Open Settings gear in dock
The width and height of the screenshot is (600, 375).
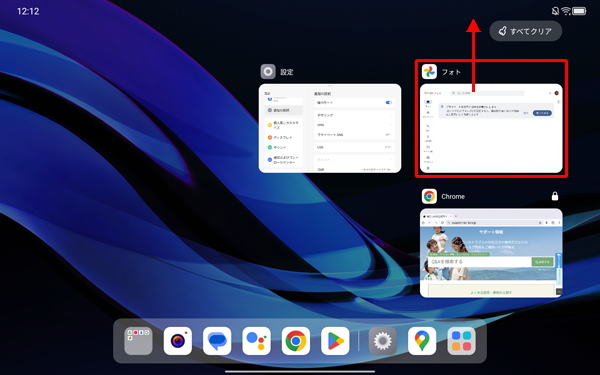click(x=383, y=341)
